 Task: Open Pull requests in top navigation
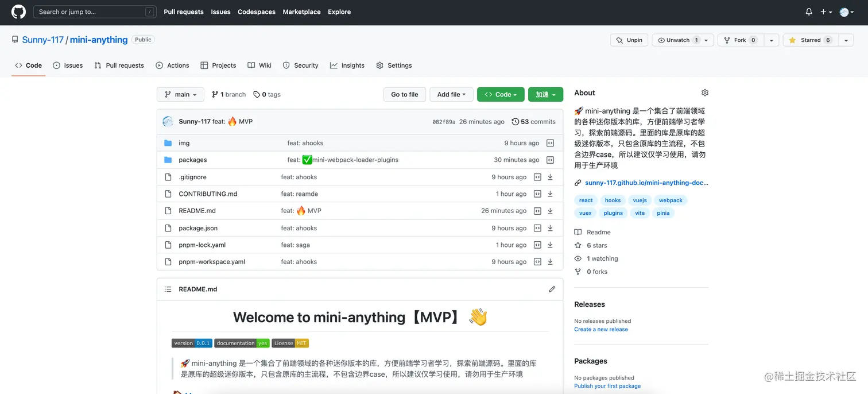point(184,11)
